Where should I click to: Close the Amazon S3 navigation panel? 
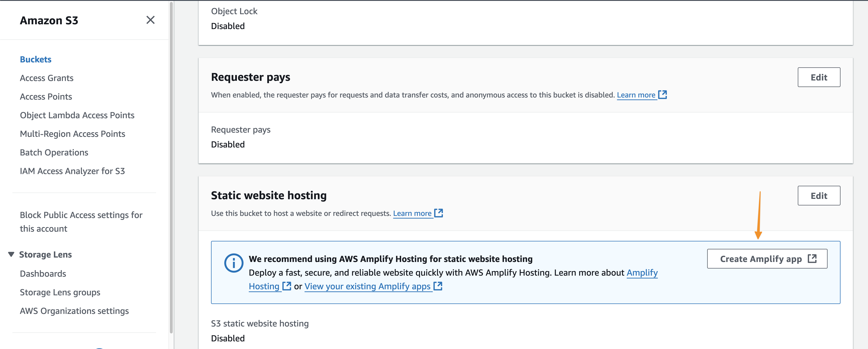[150, 20]
